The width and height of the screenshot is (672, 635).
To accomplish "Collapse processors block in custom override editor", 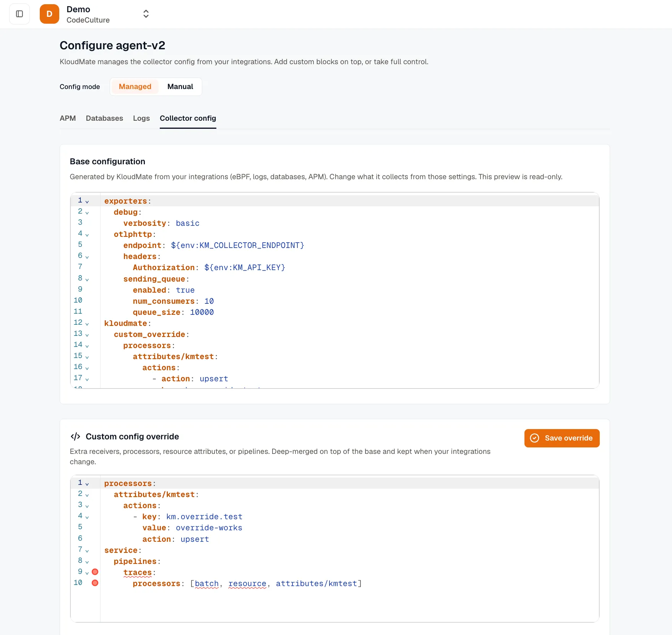I will [87, 484].
